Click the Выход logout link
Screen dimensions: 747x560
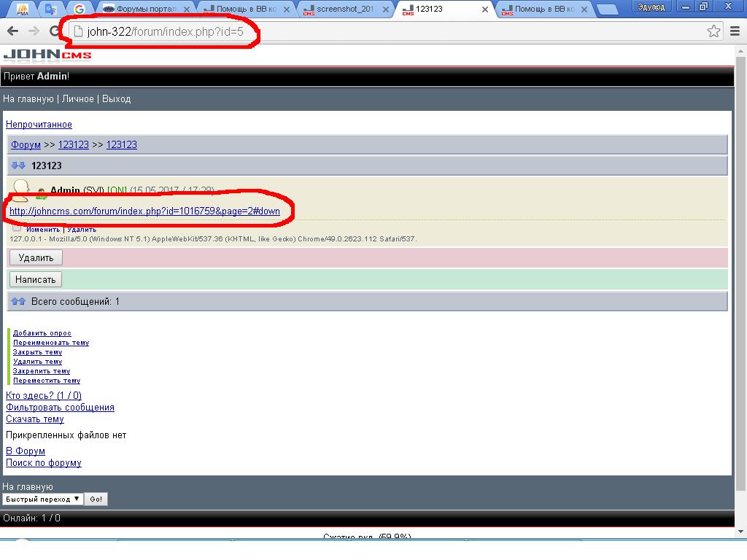116,99
